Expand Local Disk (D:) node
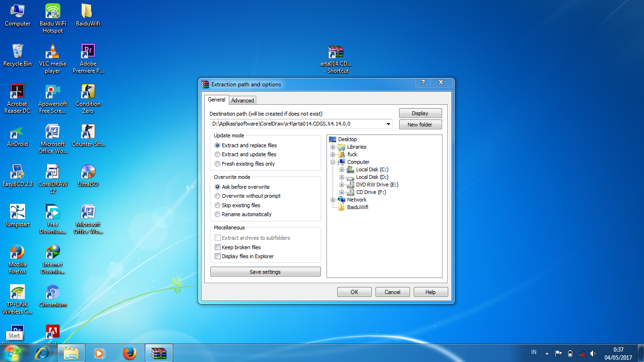Image resolution: width=644 pixels, height=362 pixels. pos(342,177)
